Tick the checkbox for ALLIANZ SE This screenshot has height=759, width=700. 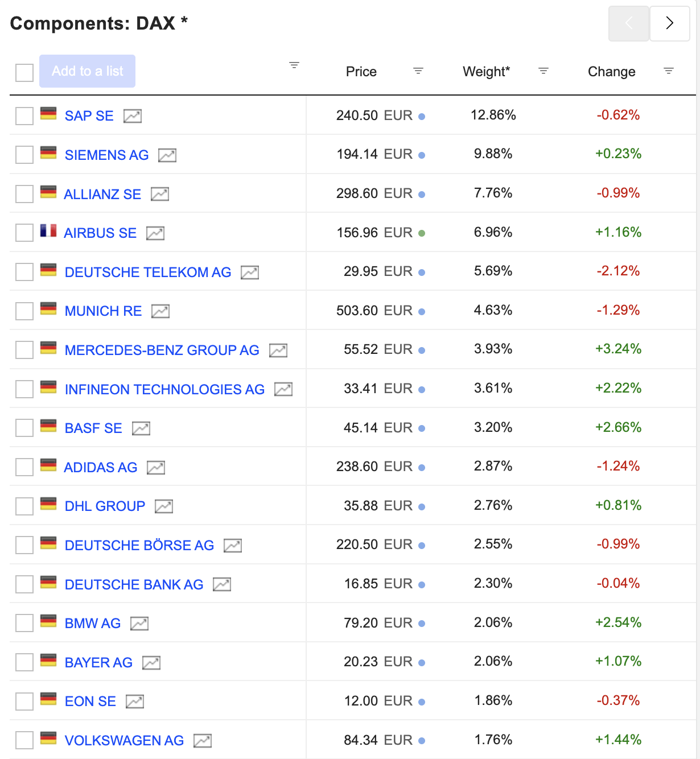point(24,194)
